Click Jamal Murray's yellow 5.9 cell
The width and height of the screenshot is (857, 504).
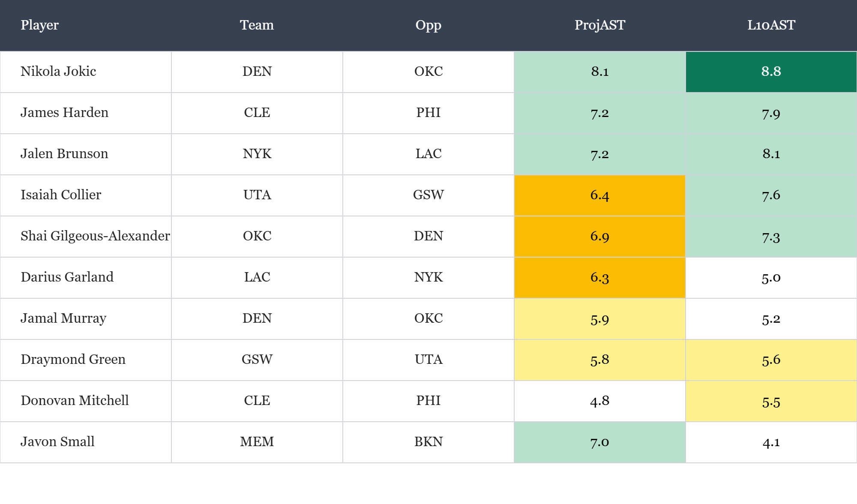(599, 318)
